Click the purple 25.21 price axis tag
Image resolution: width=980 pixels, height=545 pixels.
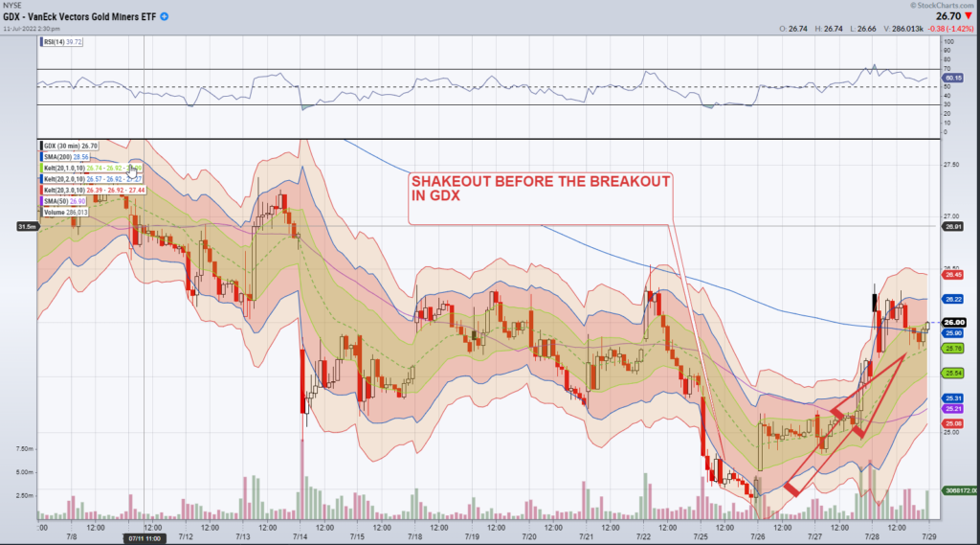953,409
